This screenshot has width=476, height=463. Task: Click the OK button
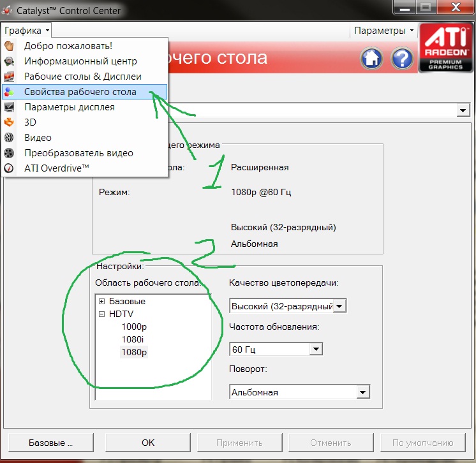tap(148, 443)
